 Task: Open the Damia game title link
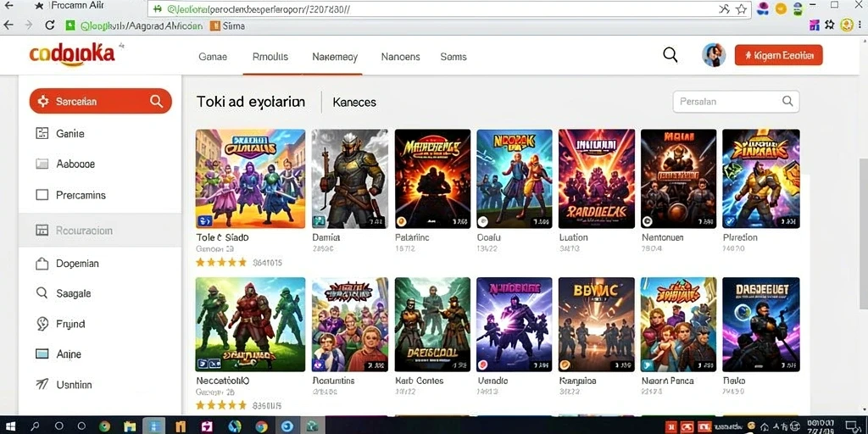click(326, 237)
